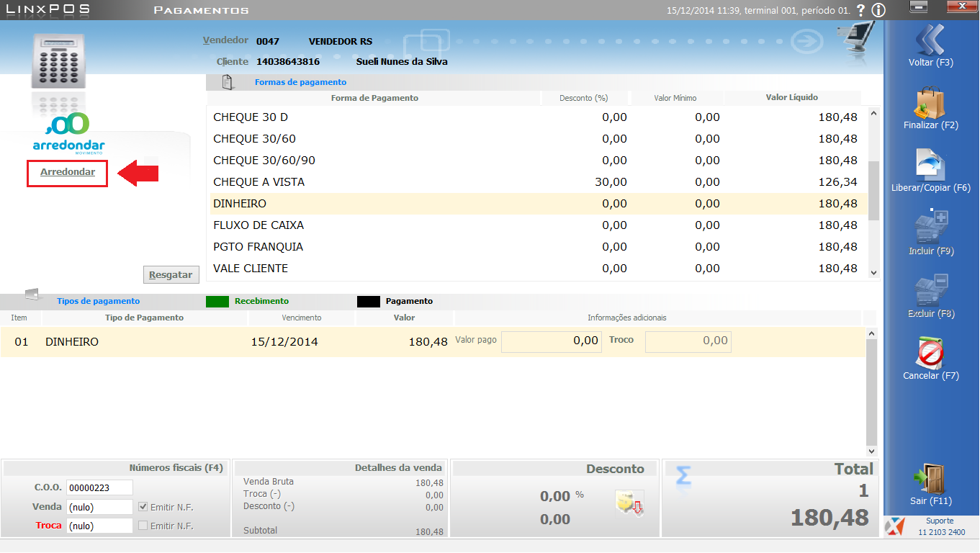
Task: Click the Tipos de pagamento section label
Action: click(x=98, y=301)
